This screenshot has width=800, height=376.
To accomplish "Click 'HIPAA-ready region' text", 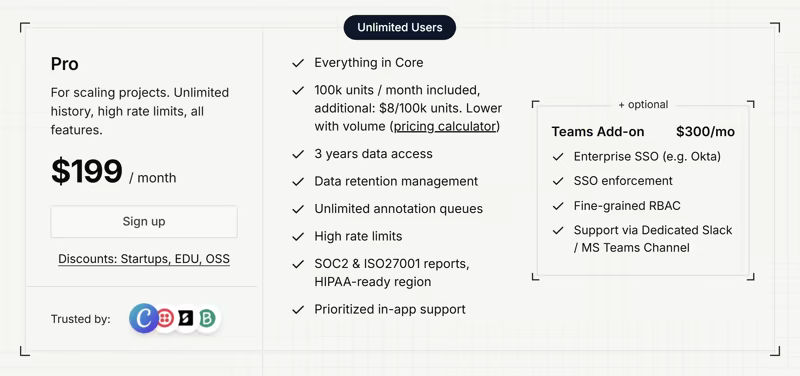I will click(x=372, y=282).
